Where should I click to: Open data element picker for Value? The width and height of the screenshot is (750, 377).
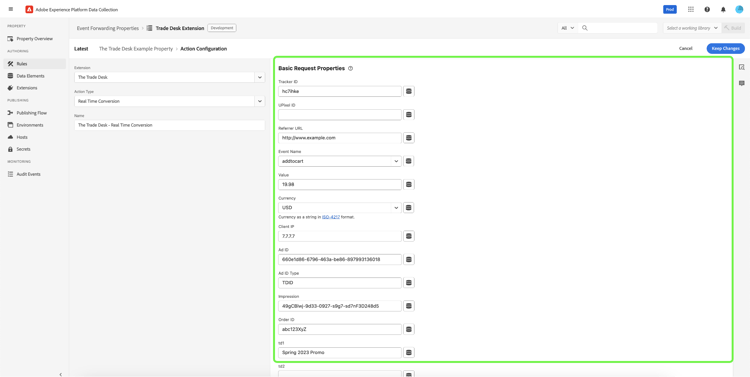point(408,184)
